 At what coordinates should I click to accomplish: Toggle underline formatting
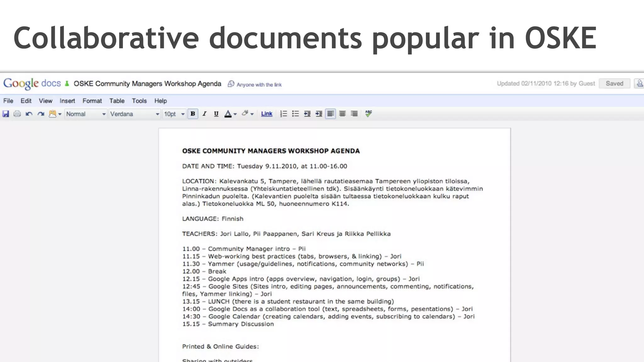point(216,114)
